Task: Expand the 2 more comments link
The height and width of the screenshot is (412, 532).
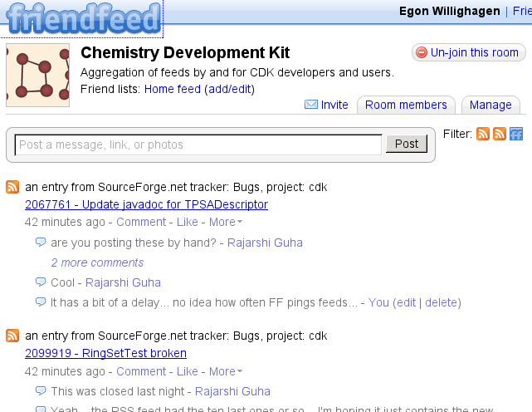Action: (x=97, y=262)
